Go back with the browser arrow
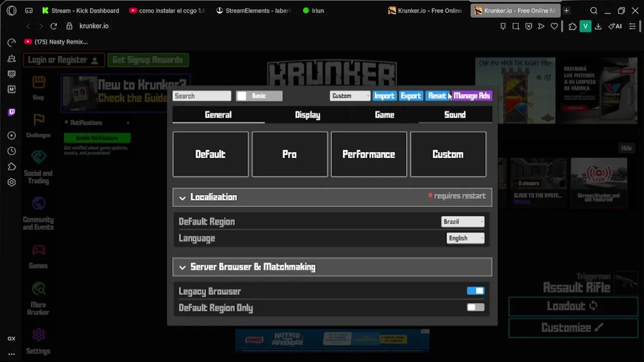Image resolution: width=644 pixels, height=362 pixels. click(x=28, y=26)
